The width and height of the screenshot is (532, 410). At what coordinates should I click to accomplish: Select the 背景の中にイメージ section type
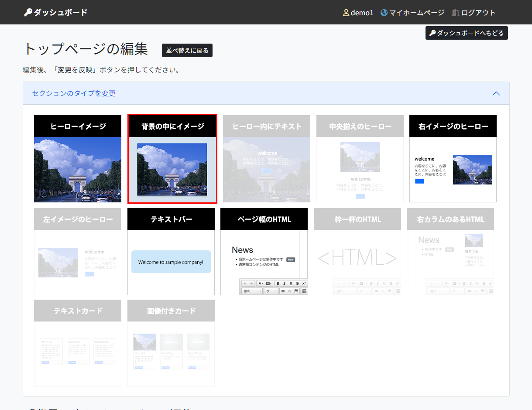point(172,159)
